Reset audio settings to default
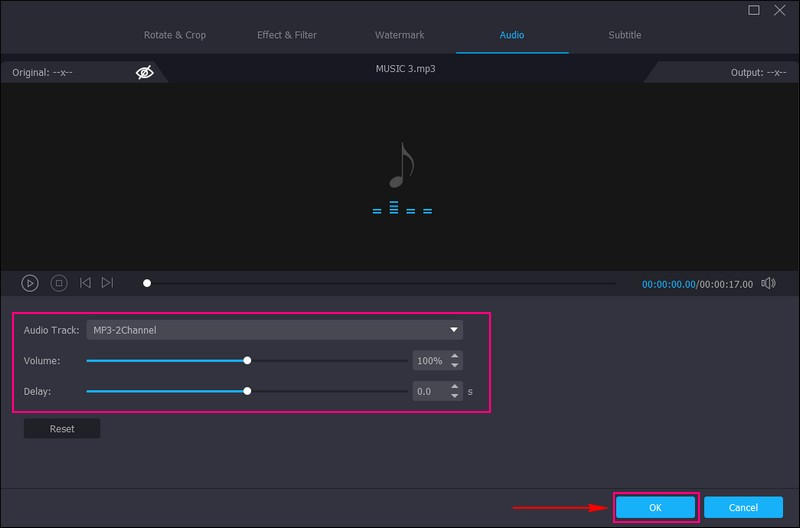The height and width of the screenshot is (528, 800). (x=62, y=429)
